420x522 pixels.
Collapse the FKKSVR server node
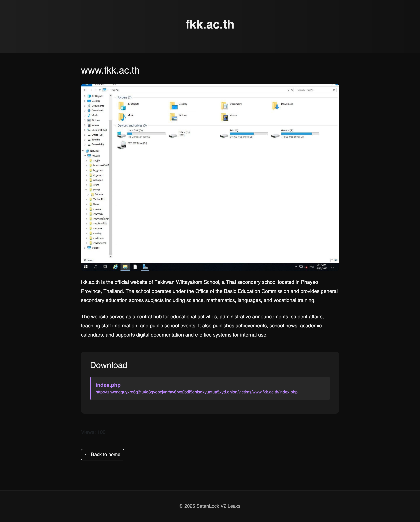click(85, 156)
